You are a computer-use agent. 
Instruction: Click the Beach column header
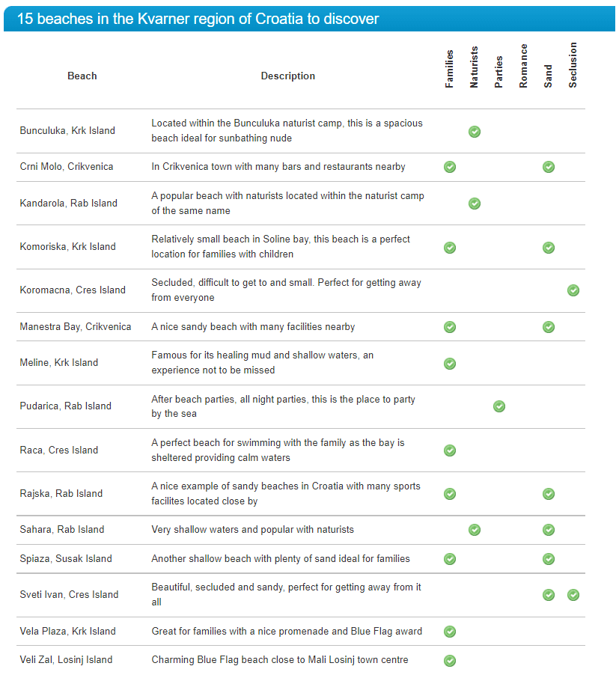tap(82, 76)
